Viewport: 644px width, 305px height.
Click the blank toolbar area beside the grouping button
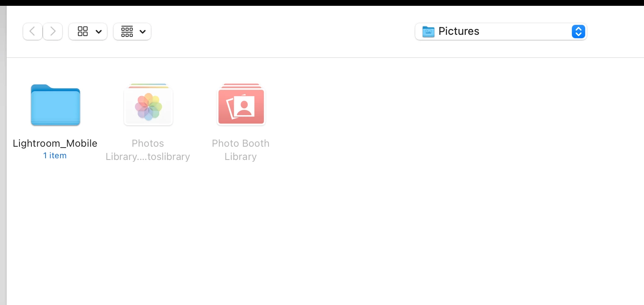click(282, 31)
